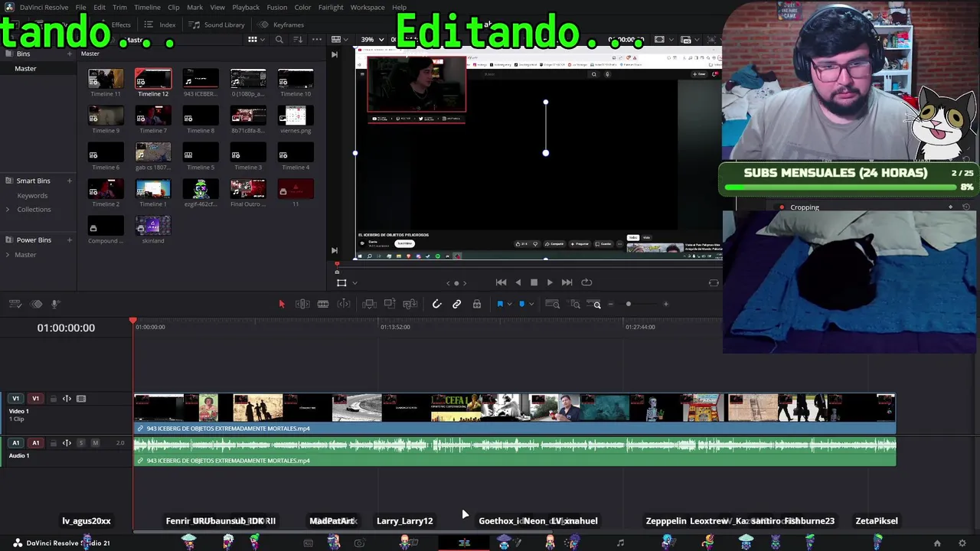980x551 pixels.
Task: Disable the Video 1 track
Action: 81,399
